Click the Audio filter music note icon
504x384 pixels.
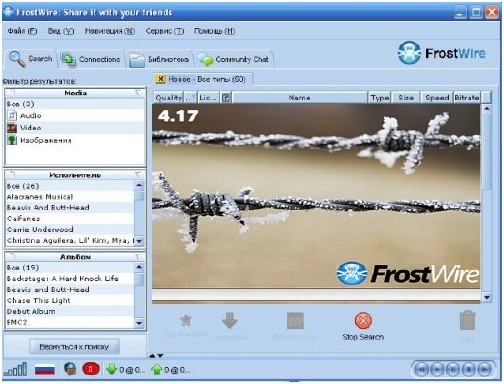[x=12, y=116]
